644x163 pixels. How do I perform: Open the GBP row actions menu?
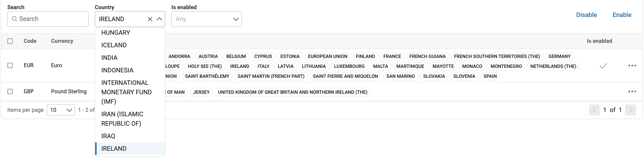tap(632, 91)
